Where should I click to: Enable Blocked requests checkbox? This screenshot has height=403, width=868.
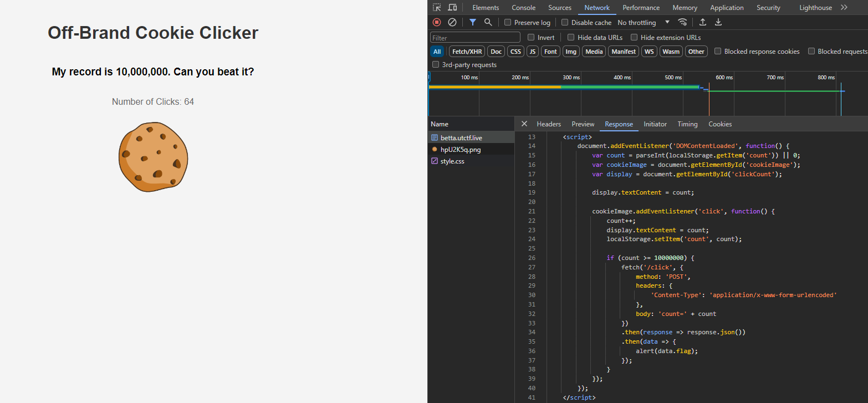pyautogui.click(x=811, y=52)
